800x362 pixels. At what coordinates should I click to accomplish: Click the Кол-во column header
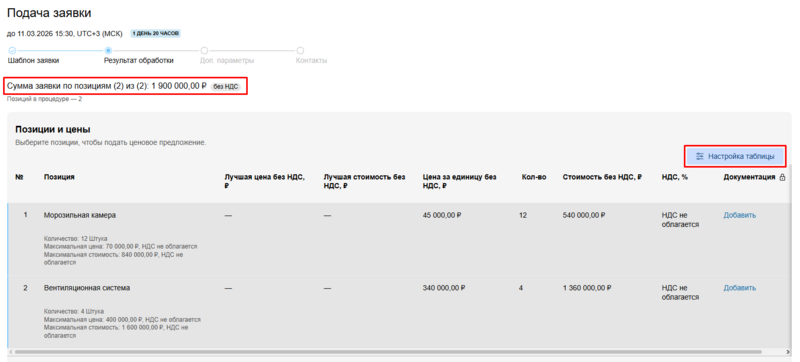pos(534,177)
